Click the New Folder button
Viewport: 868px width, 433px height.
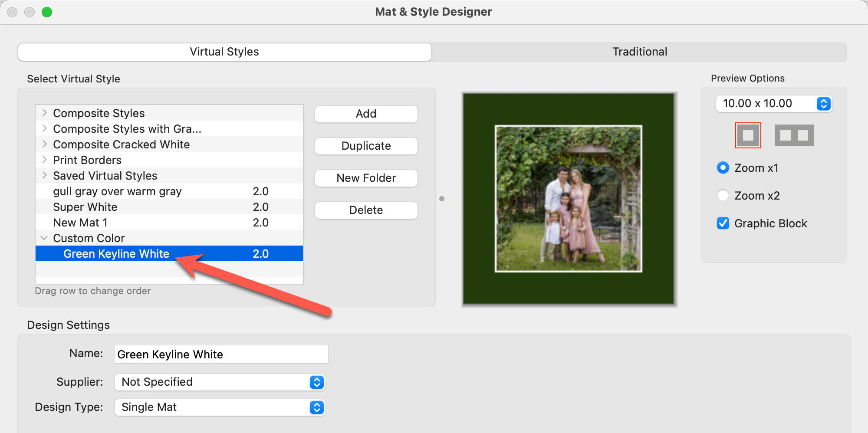click(366, 178)
